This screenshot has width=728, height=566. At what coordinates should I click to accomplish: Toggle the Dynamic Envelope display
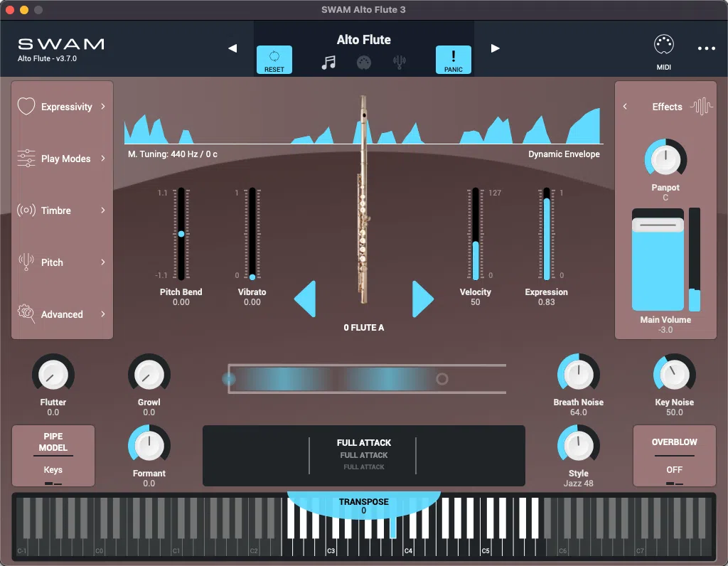click(564, 154)
